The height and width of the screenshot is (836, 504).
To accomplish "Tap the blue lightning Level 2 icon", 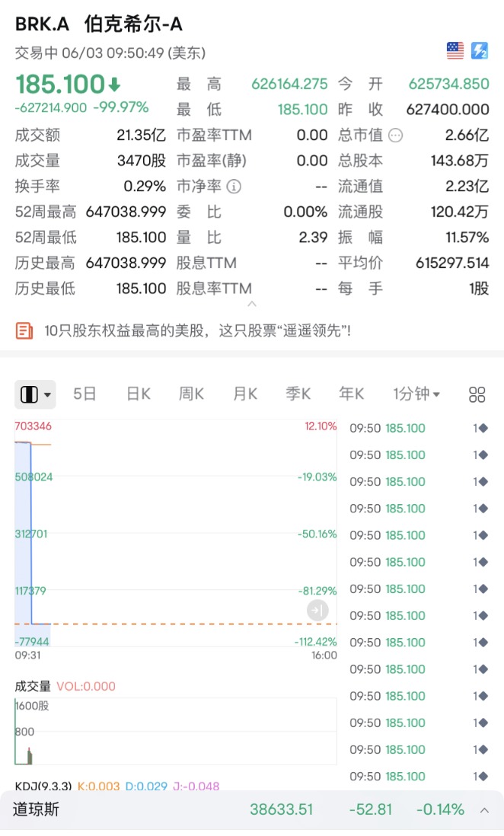I will (479, 51).
